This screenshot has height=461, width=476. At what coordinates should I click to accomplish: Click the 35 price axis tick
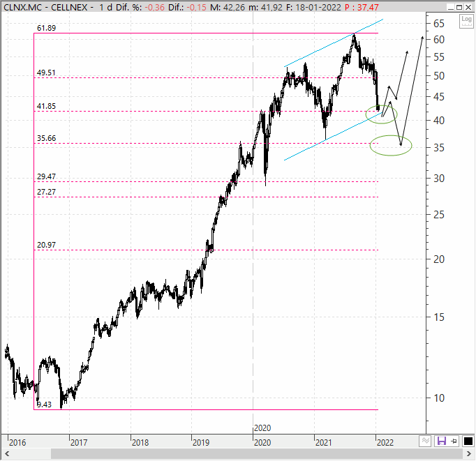pyautogui.click(x=439, y=148)
